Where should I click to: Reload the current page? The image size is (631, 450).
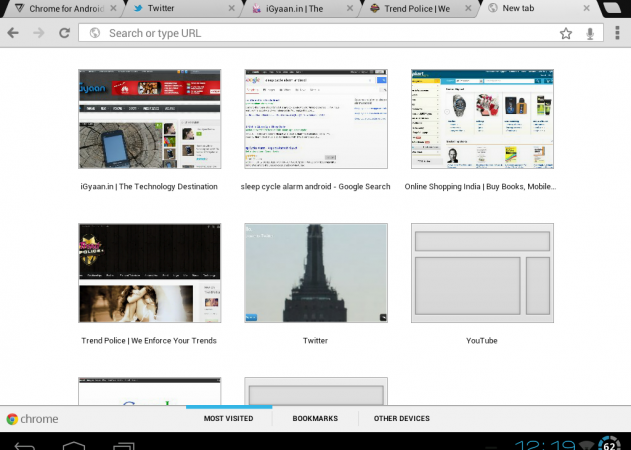(x=64, y=33)
